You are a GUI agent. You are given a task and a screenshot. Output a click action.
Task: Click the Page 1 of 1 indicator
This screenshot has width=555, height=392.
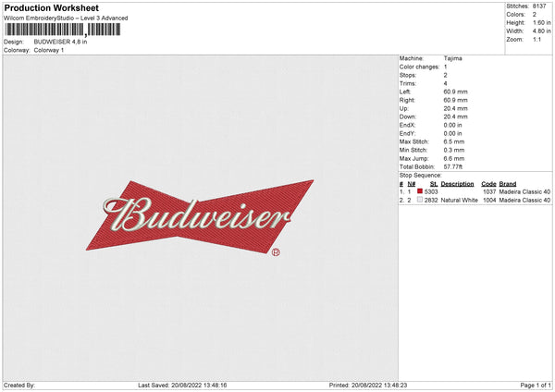coord(536,386)
